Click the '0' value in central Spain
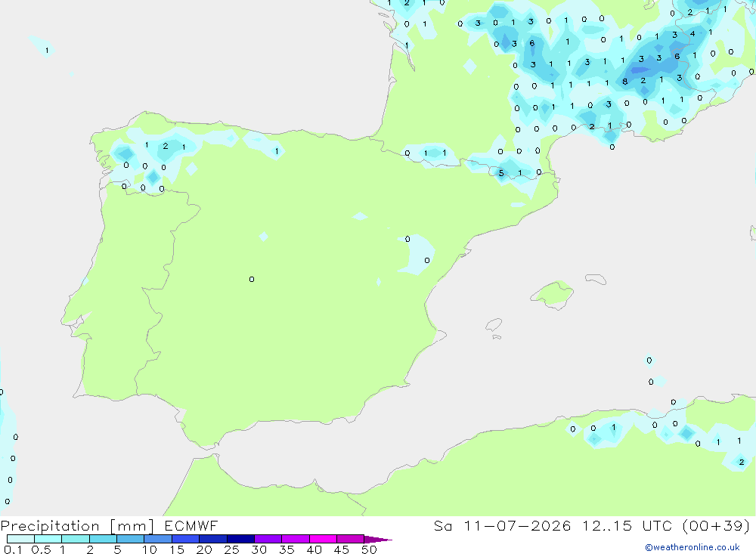This screenshot has width=756, height=554. tap(252, 279)
